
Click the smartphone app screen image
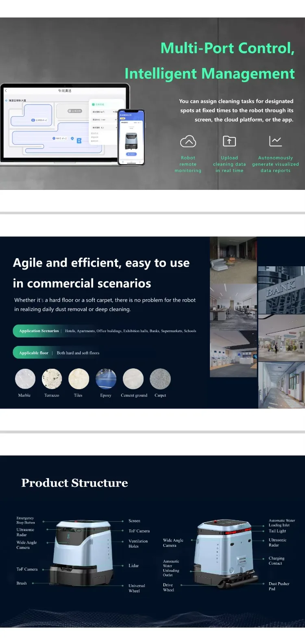pos(131,137)
